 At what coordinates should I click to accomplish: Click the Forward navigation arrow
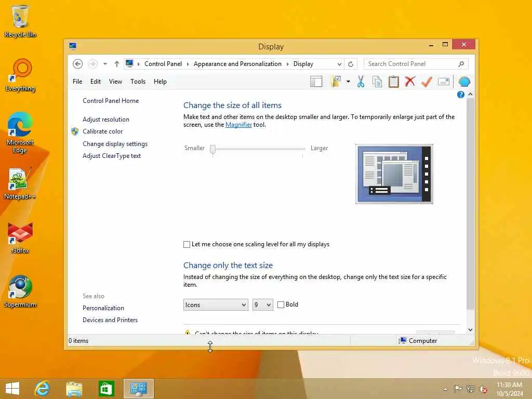click(92, 64)
